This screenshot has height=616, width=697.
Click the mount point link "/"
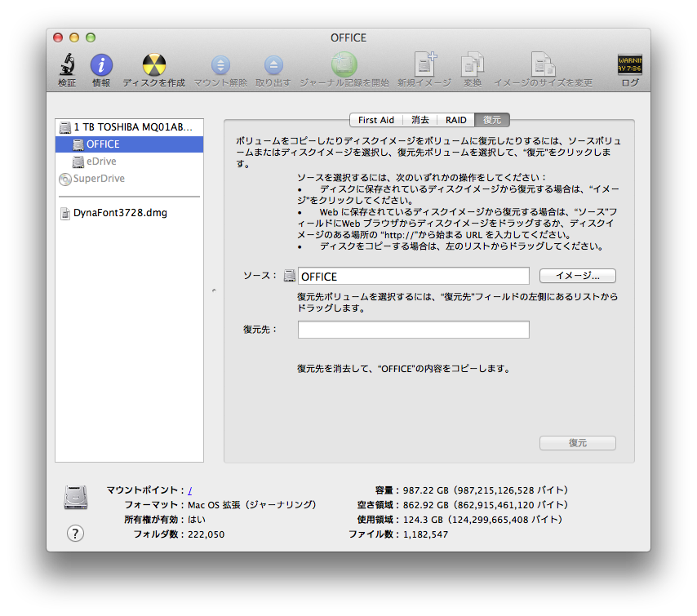(x=190, y=490)
